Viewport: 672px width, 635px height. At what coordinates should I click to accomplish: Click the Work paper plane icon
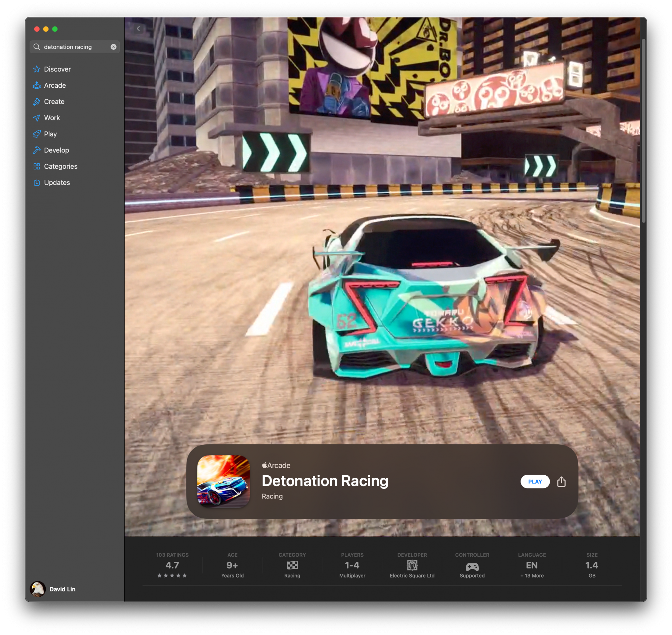tap(37, 118)
